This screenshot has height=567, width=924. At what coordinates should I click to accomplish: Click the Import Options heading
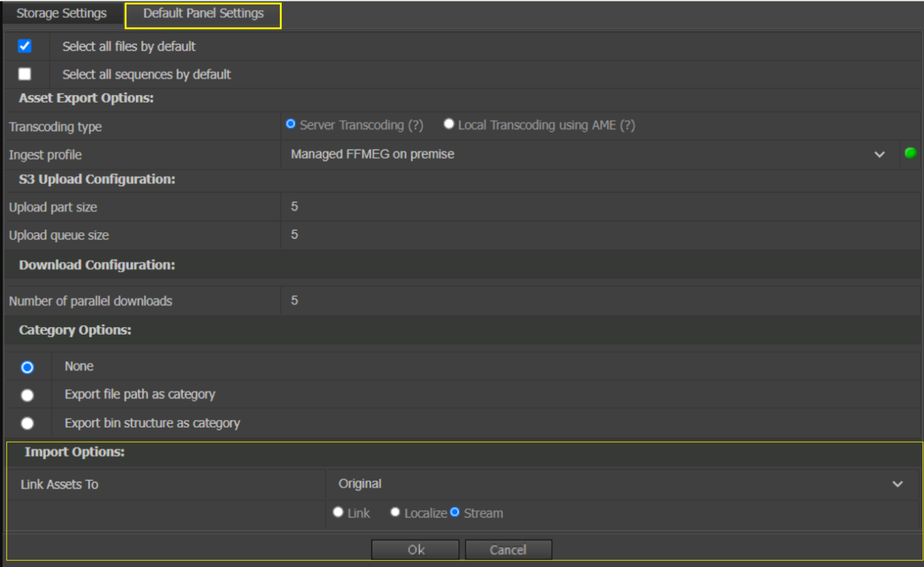[75, 452]
